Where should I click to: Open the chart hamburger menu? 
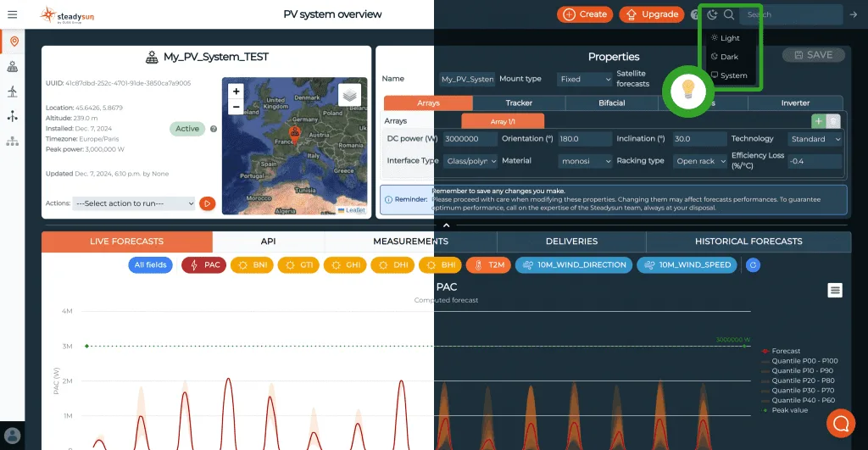[x=835, y=291]
